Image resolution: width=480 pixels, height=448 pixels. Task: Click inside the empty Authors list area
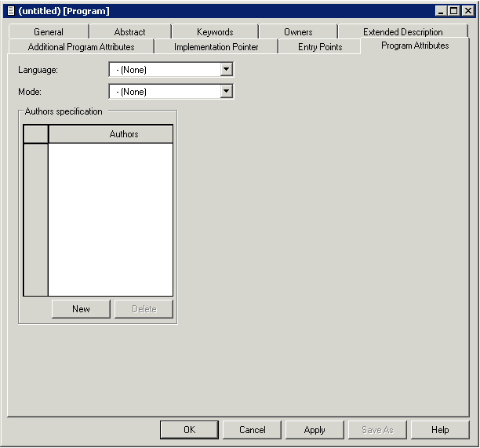111,218
